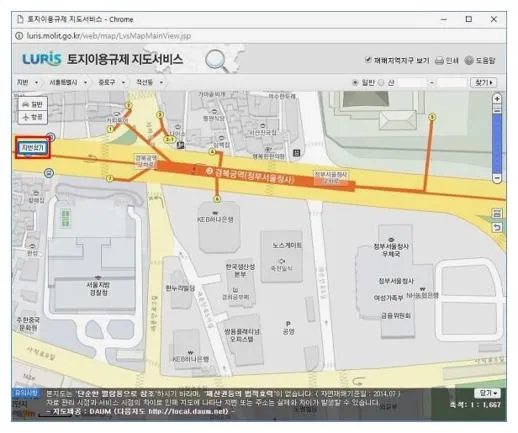Click the page icon in the Chrome title bar

point(21,19)
